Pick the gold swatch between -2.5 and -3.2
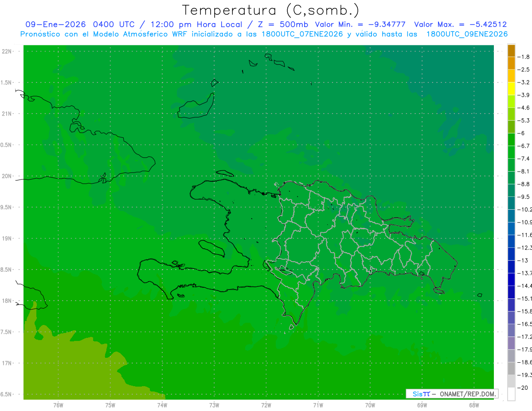Screen dimensions: 532x411 pos(511,76)
